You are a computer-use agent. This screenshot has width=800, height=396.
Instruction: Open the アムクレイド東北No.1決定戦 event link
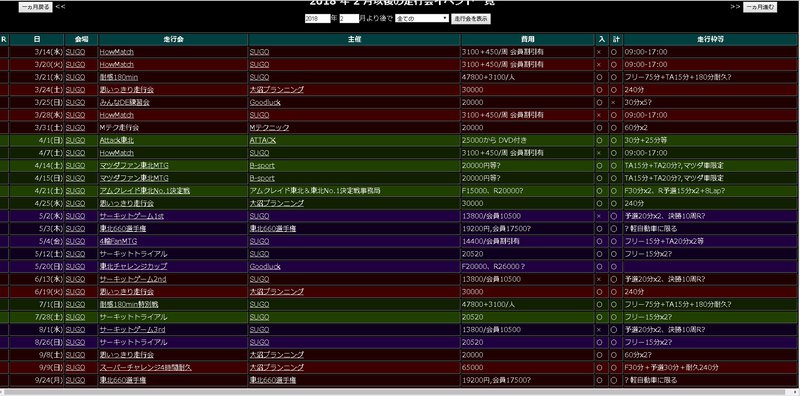pos(144,191)
